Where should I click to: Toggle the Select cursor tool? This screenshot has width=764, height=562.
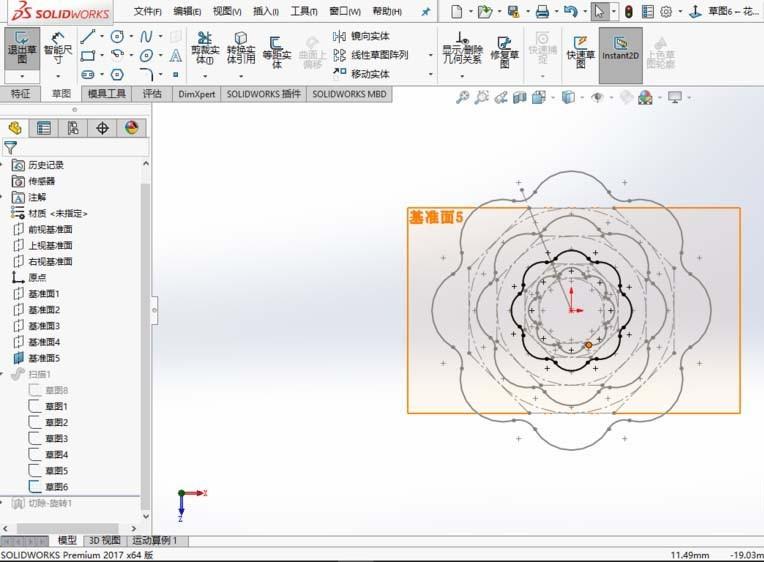click(x=600, y=12)
